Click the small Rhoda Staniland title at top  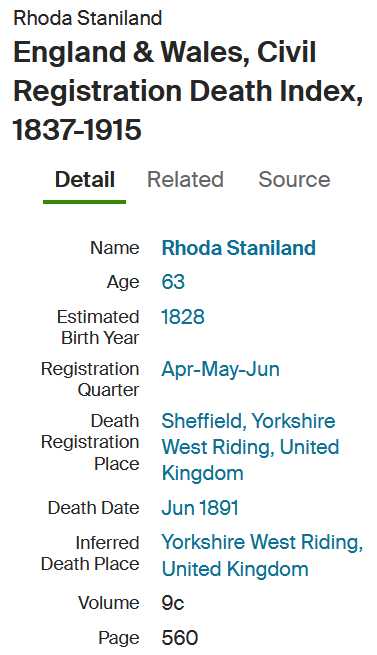[88, 18]
